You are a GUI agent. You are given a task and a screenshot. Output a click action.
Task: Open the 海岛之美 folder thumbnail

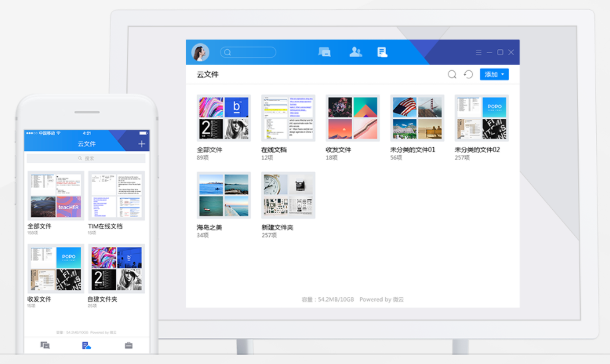[224, 195]
